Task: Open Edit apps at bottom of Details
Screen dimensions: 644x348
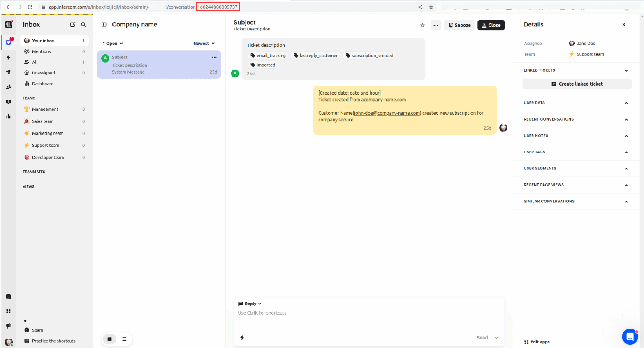Action: 537,342
